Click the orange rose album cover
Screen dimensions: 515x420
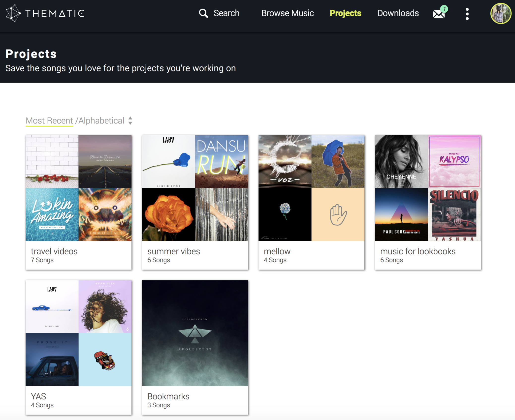pyautogui.click(x=168, y=215)
